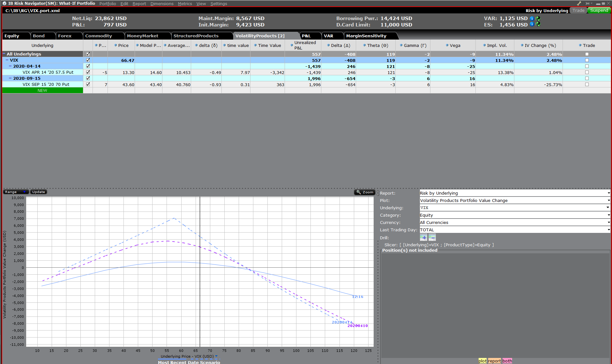Click the Drill minus icon to drill up
Image resolution: width=612 pixels, height=364 pixels.
432,237
